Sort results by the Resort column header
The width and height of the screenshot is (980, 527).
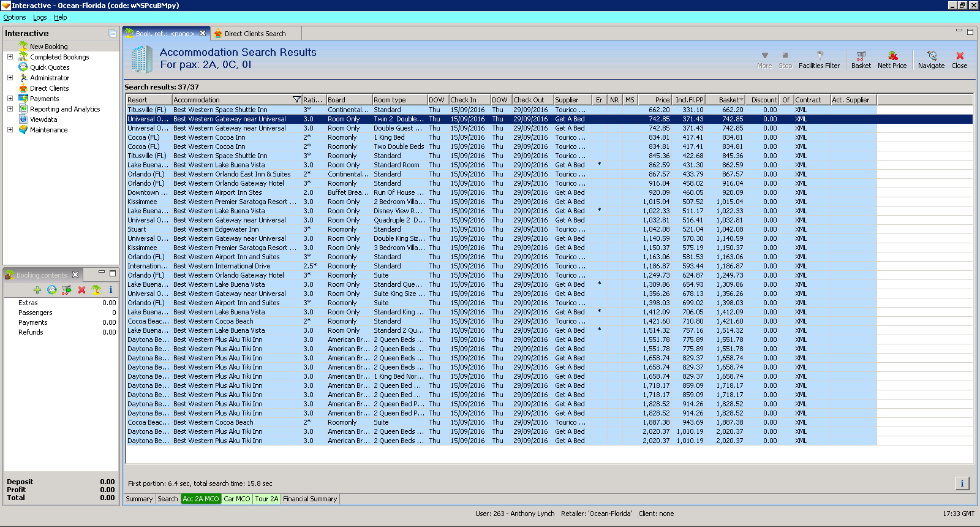pos(149,100)
